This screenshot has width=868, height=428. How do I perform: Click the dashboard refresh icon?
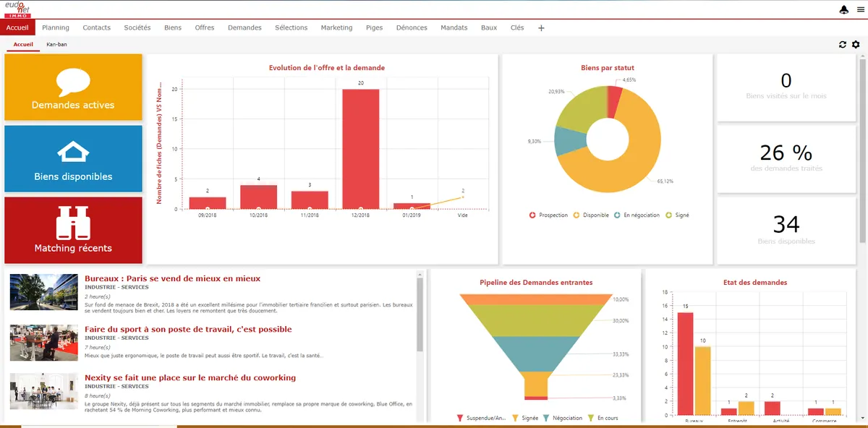pos(843,44)
